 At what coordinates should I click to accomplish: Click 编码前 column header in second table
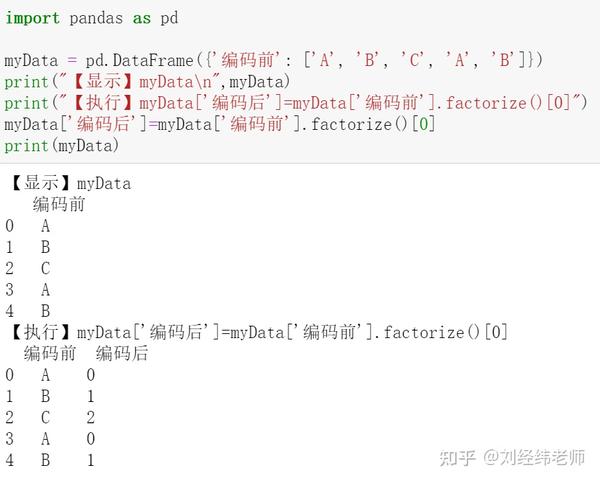coord(50,353)
